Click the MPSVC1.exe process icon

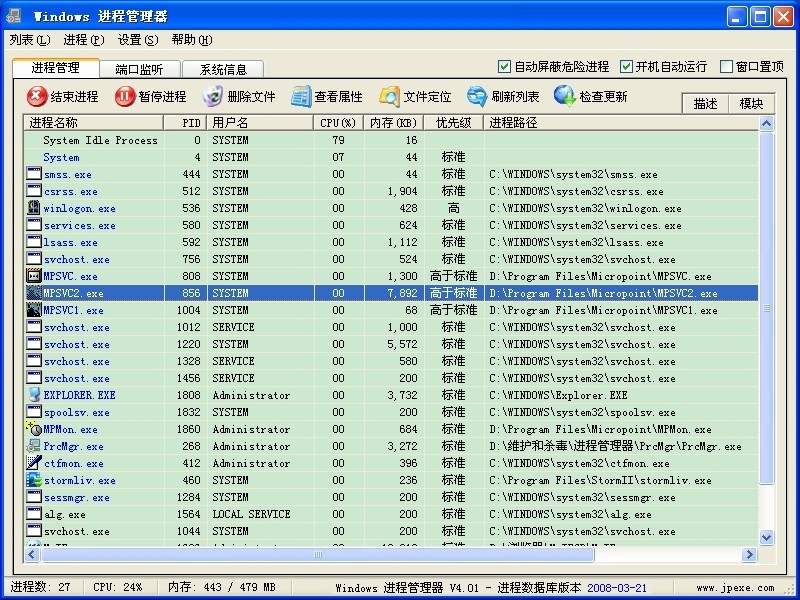34,310
